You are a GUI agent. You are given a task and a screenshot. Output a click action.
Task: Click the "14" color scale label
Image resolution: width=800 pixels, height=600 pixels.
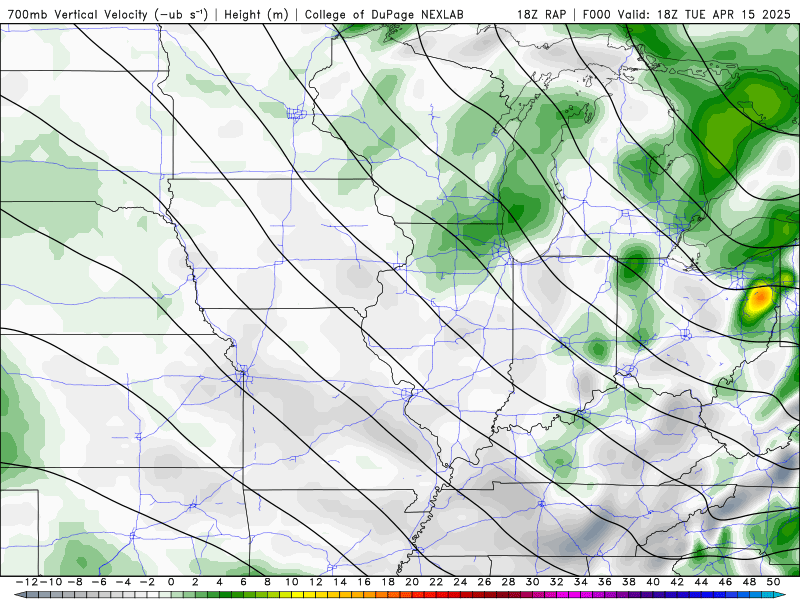340,582
